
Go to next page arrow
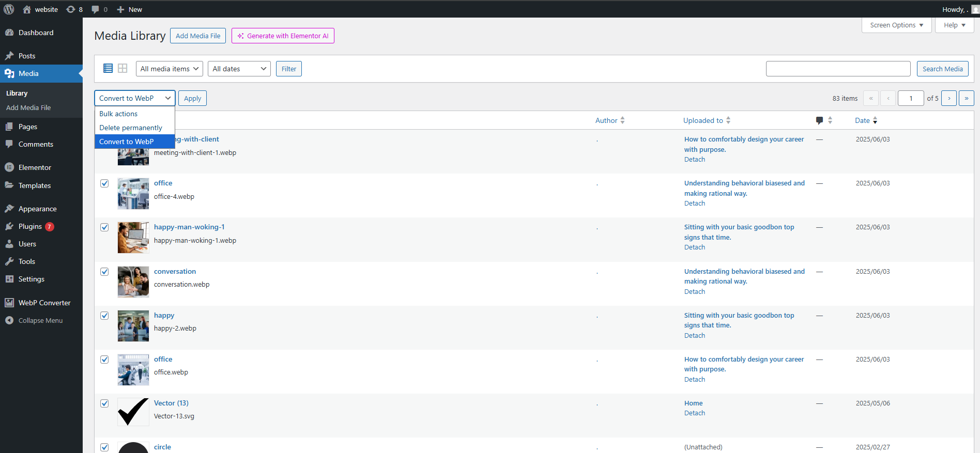click(949, 98)
